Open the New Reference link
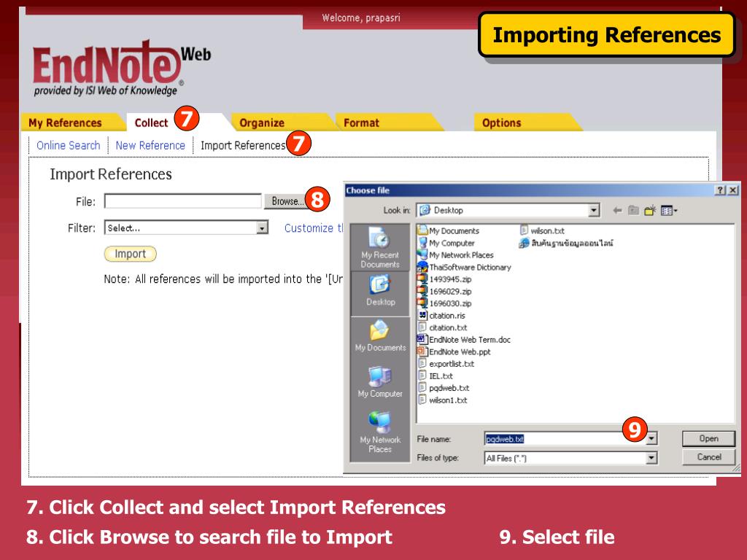The height and width of the screenshot is (560, 747). [150, 145]
